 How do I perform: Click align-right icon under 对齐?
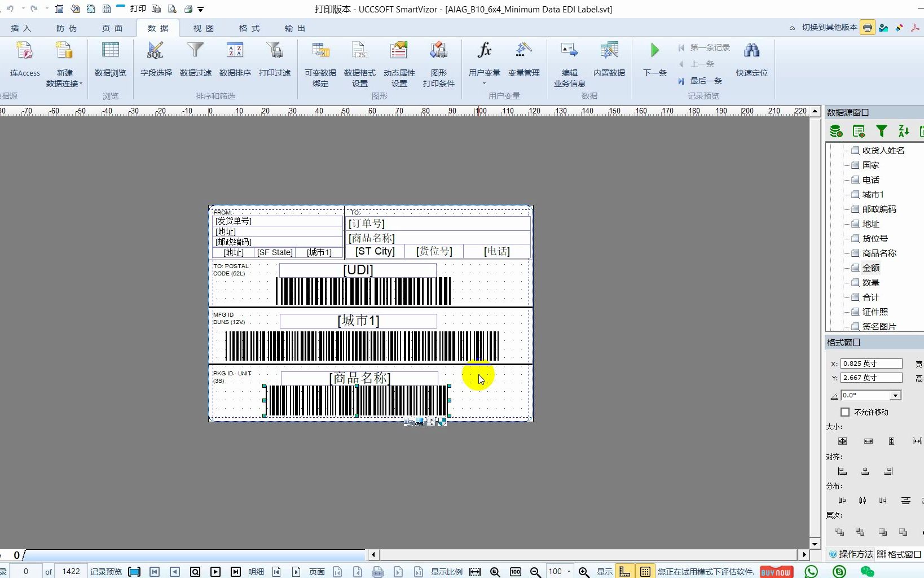[x=888, y=471]
